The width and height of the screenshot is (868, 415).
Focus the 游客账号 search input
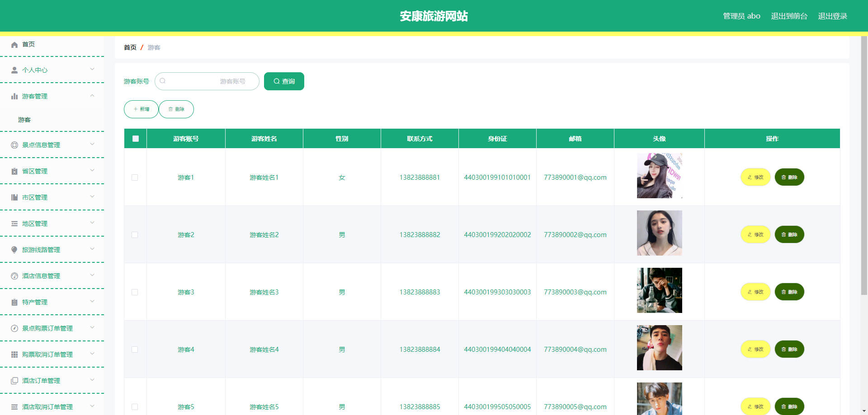tap(207, 81)
